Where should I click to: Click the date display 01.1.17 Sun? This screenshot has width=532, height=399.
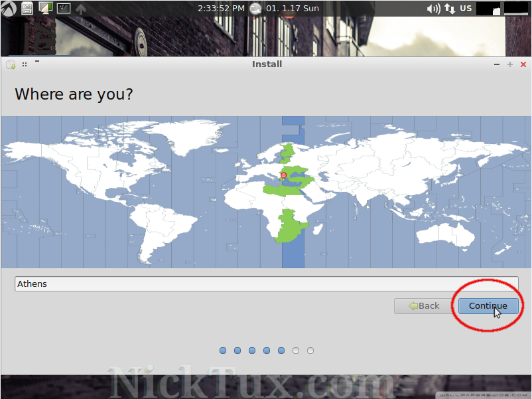(x=293, y=9)
